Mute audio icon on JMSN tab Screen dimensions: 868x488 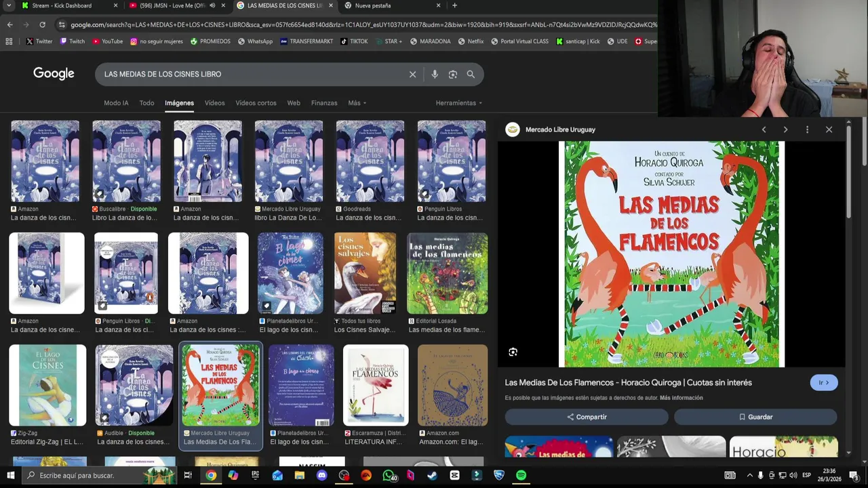coord(212,5)
